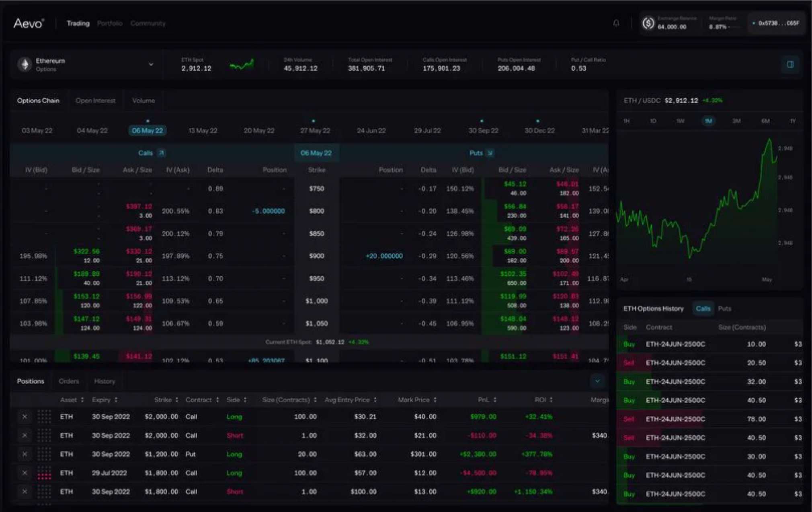The width and height of the screenshot is (812, 512).
Task: Open the Portfolio menu item
Action: pyautogui.click(x=109, y=23)
